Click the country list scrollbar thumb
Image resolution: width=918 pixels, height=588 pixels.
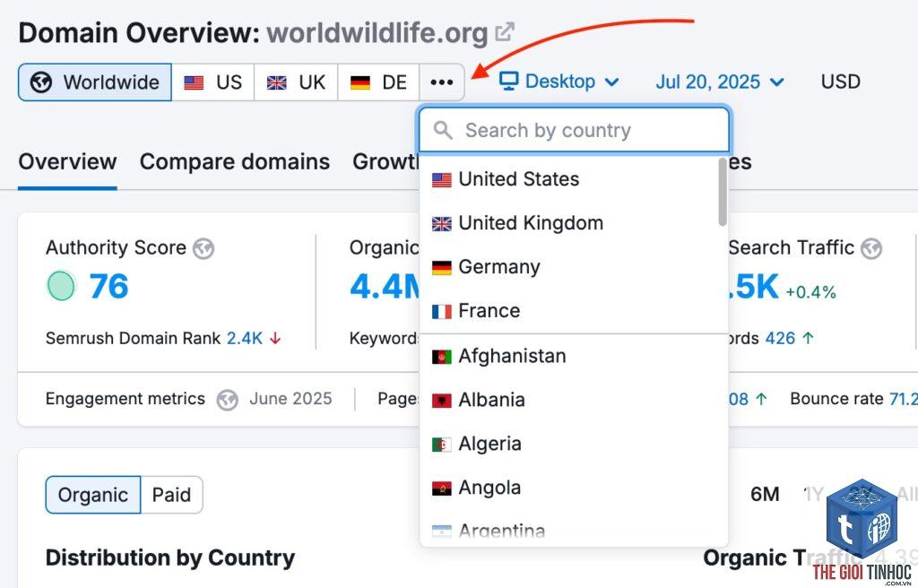pyautogui.click(x=723, y=192)
